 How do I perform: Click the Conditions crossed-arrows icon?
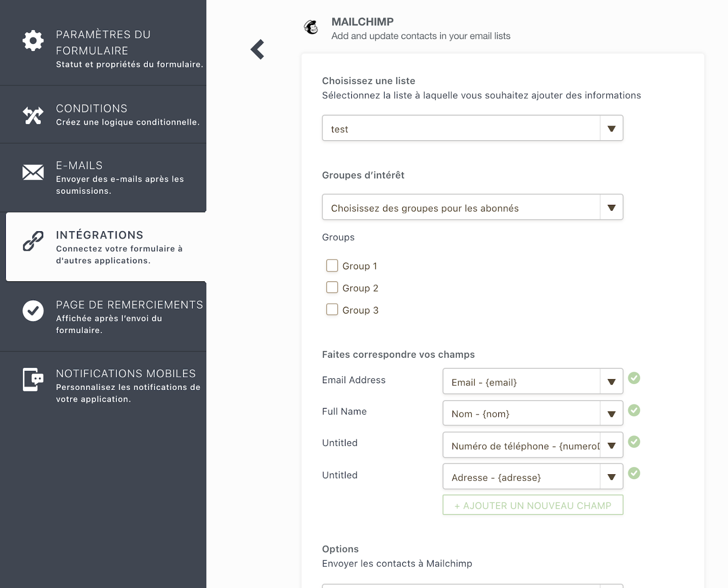[x=33, y=116]
